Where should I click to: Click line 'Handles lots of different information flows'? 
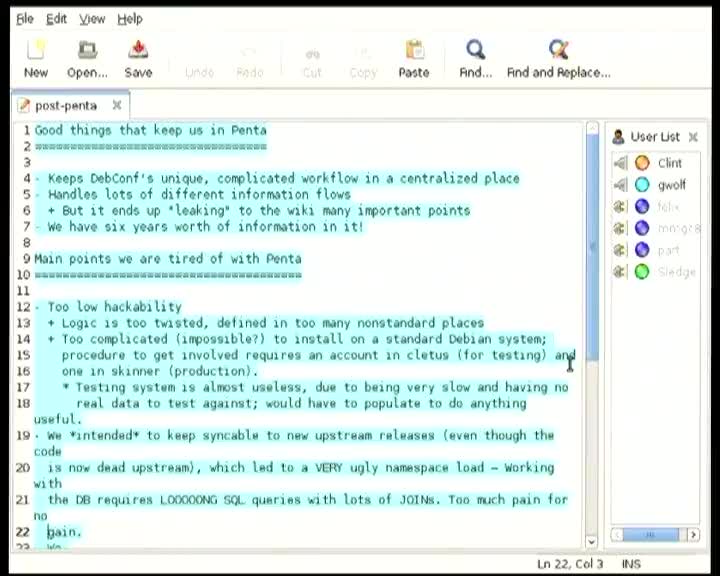click(x=199, y=195)
